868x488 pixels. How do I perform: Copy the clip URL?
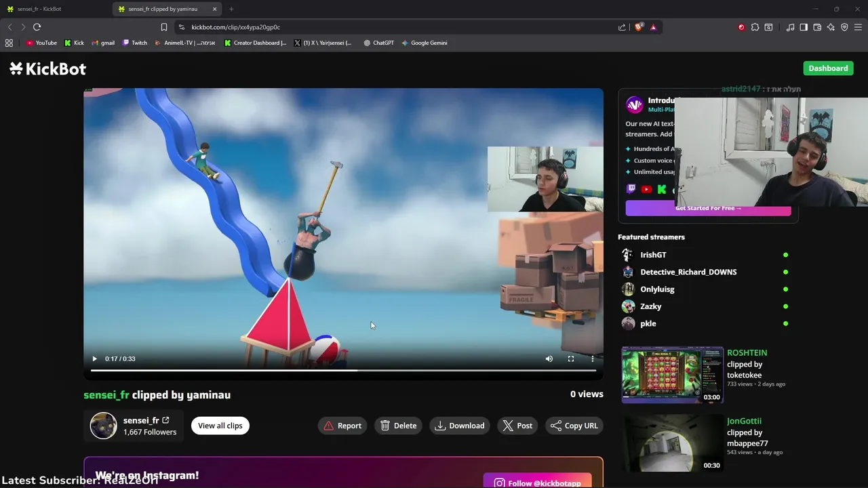(x=574, y=426)
